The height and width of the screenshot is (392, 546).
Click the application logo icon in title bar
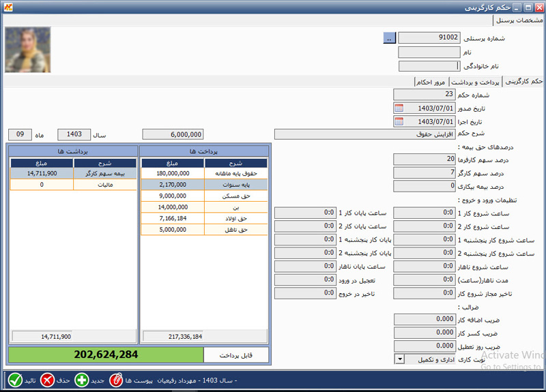pyautogui.click(x=8, y=7)
